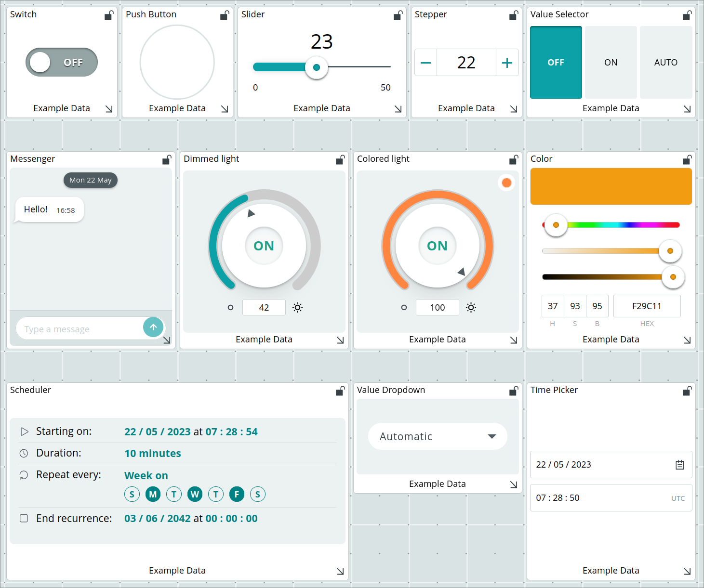Click the resize arrow on Slider widget
This screenshot has width=704, height=588.
398,109
